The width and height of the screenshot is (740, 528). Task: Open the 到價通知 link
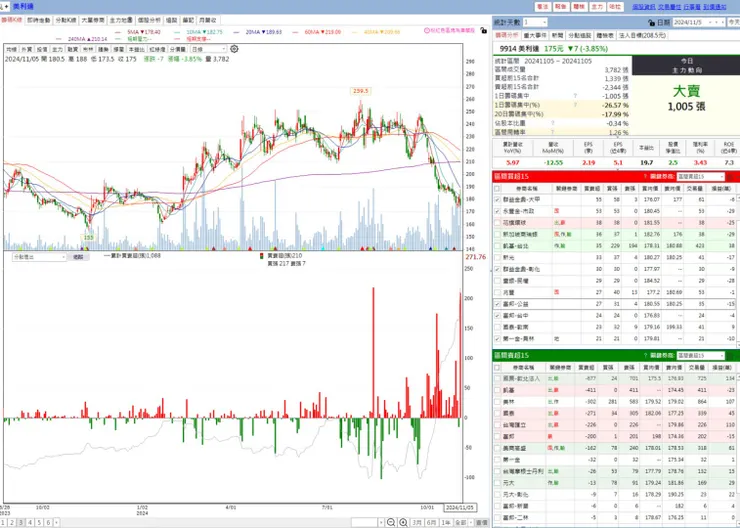tap(715, 7)
